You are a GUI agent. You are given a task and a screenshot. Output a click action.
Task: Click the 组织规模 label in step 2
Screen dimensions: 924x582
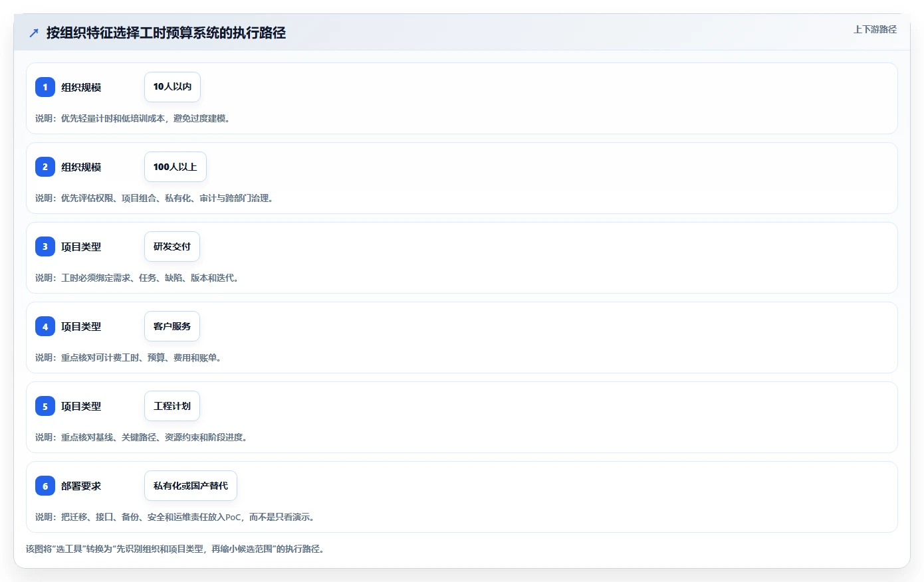pyautogui.click(x=81, y=167)
